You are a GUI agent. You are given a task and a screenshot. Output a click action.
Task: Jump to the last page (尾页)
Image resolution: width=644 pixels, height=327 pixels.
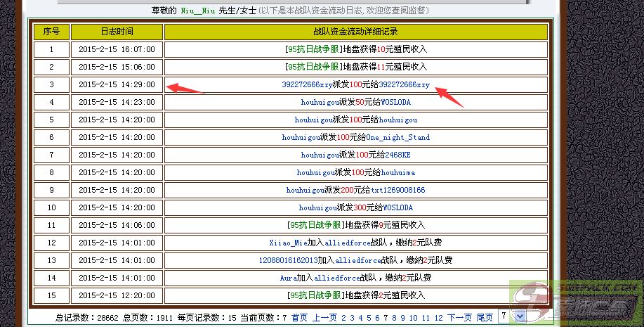coord(485,318)
